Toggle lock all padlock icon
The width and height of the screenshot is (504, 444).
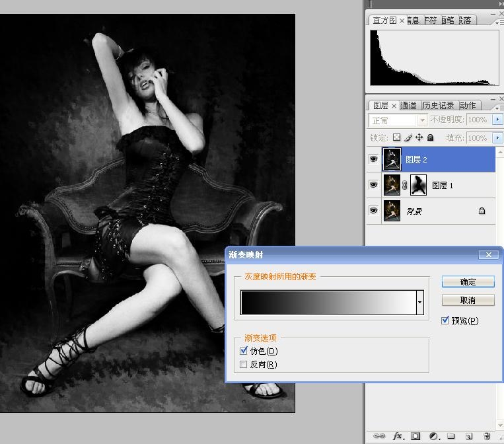431,137
